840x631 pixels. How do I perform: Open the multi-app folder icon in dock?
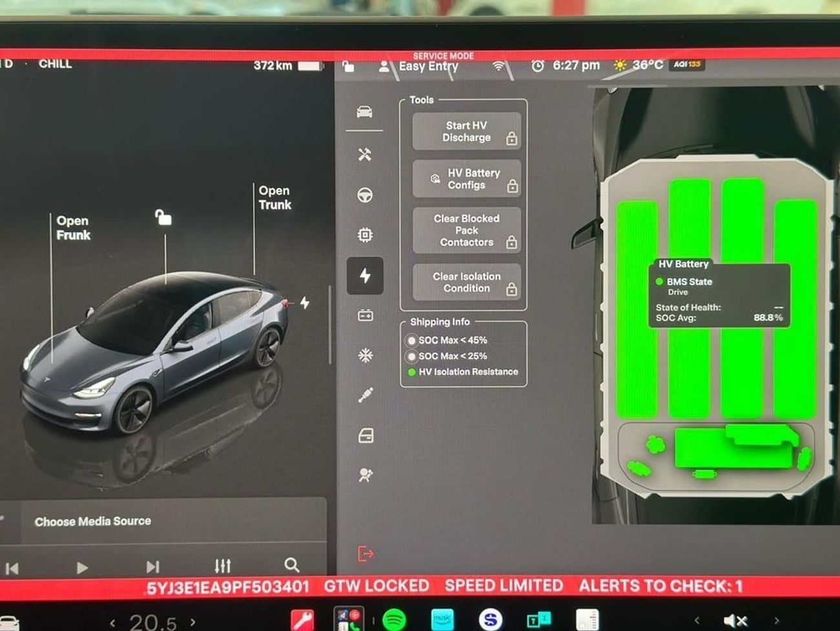click(348, 619)
